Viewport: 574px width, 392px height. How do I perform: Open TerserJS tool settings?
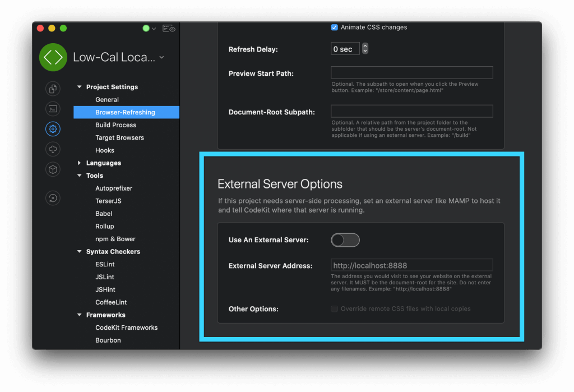[x=108, y=201]
